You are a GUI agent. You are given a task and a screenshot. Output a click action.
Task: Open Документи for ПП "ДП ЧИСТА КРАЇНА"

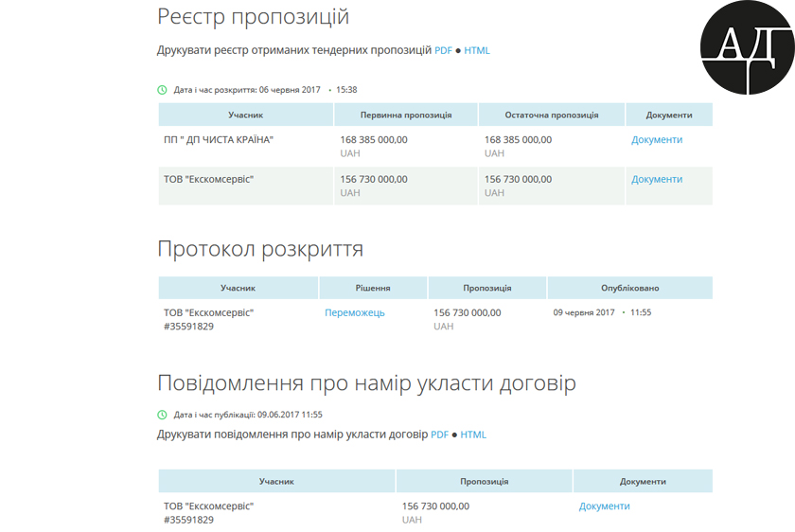pyautogui.click(x=657, y=140)
